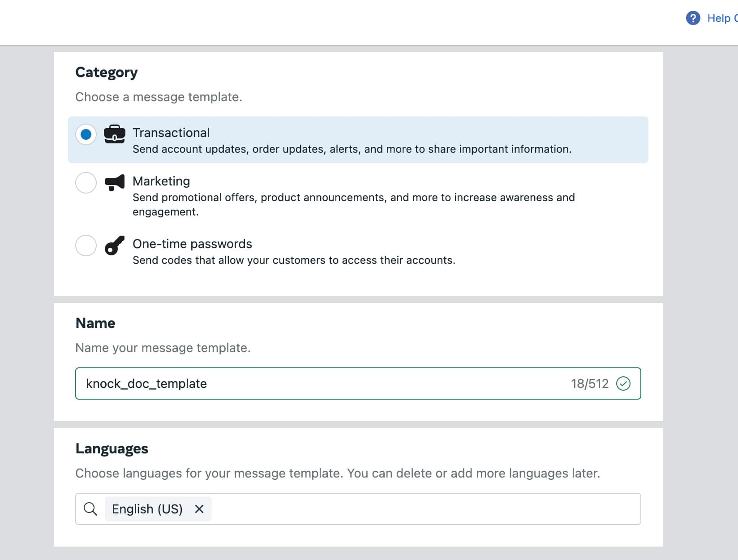Click the Marketing category title

[161, 181]
